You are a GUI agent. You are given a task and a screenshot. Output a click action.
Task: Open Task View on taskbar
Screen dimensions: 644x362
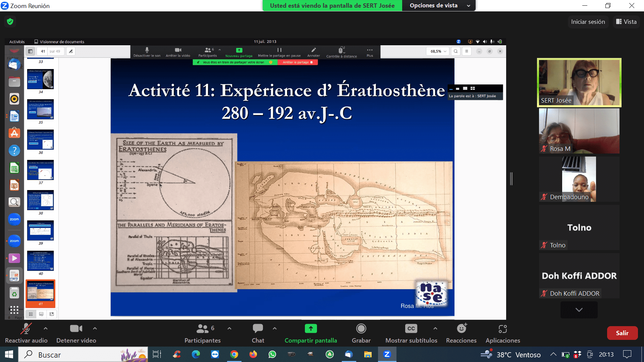click(157, 354)
